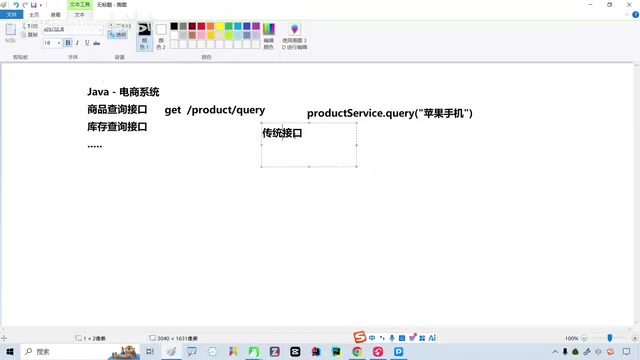Open the 文件 file menu
Viewport: 640px width, 360px height.
(11, 15)
